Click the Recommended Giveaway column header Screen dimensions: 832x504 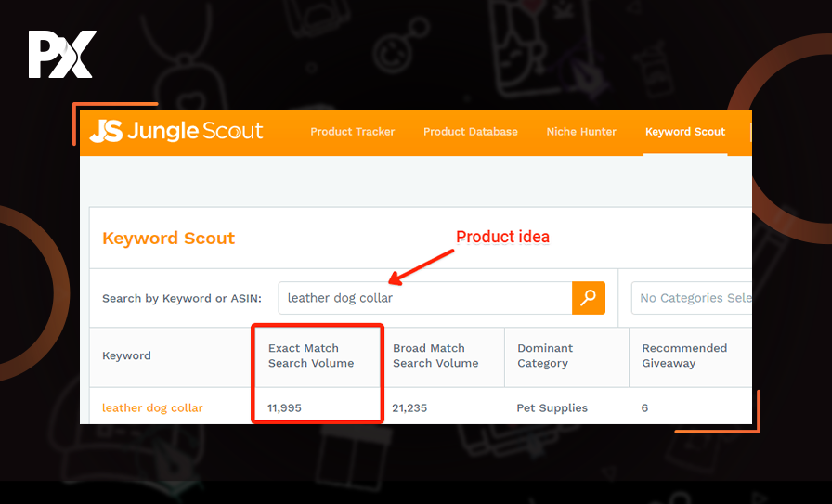pyautogui.click(x=684, y=355)
